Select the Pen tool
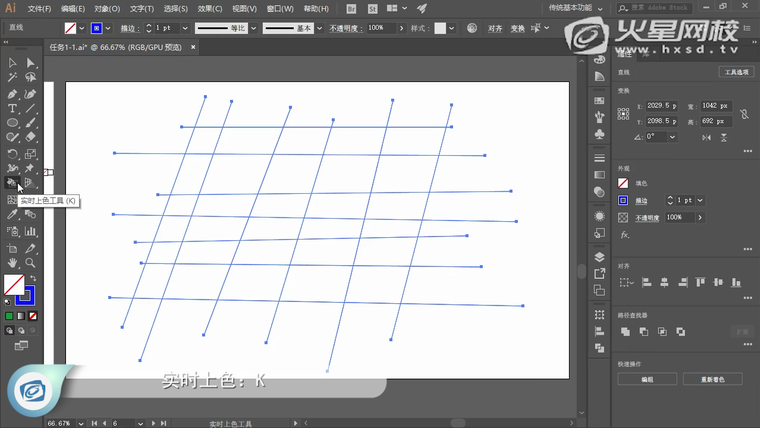Image resolution: width=760 pixels, height=428 pixels. 12,94
